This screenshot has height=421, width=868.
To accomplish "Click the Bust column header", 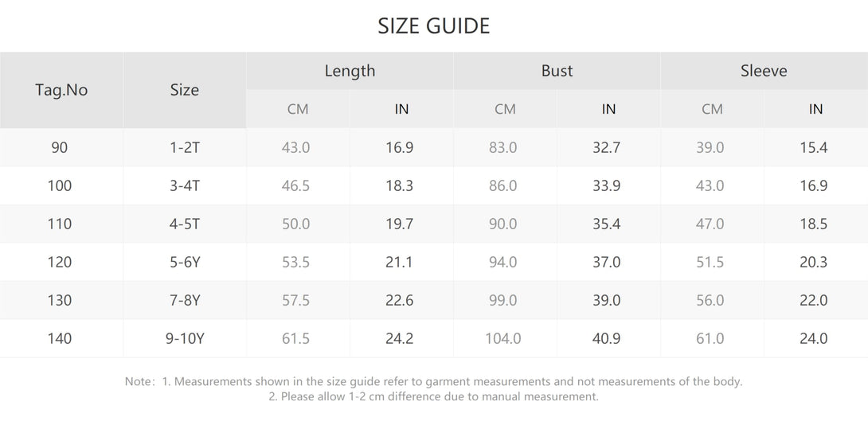I will [x=557, y=71].
